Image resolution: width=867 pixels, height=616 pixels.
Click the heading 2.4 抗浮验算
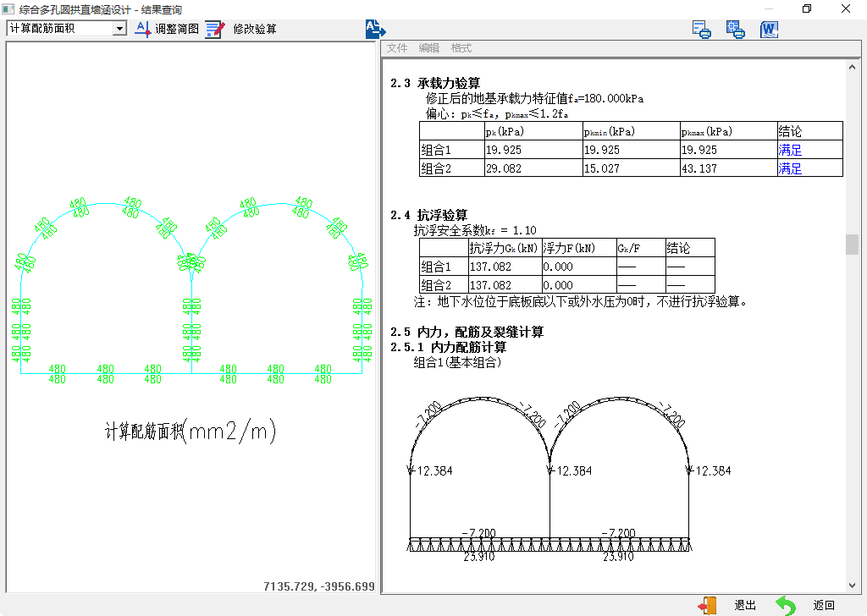(x=429, y=215)
